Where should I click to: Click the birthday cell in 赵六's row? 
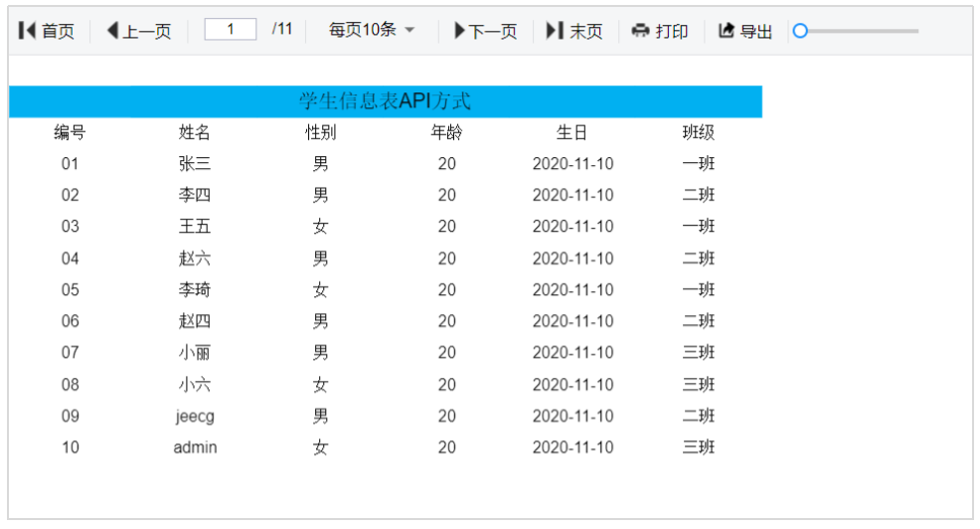pos(572,259)
